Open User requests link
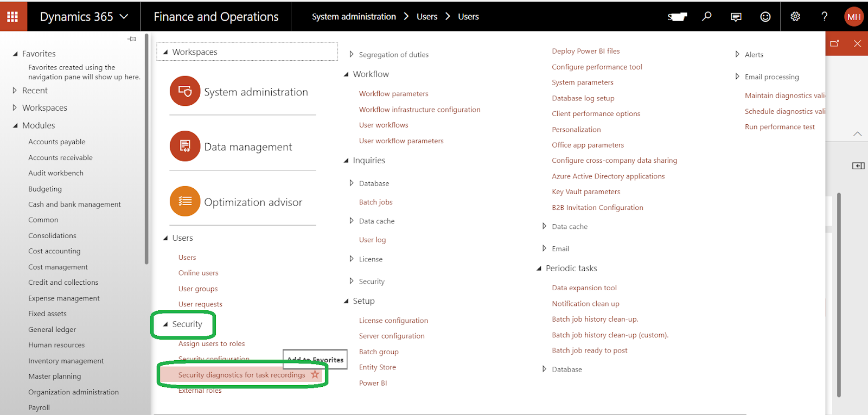Image resolution: width=868 pixels, height=415 pixels. pos(200,304)
